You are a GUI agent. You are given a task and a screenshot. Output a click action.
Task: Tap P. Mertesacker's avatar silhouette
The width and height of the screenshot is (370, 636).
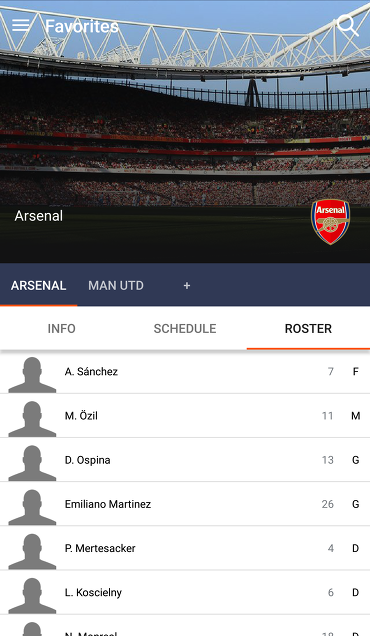[x=32, y=552]
